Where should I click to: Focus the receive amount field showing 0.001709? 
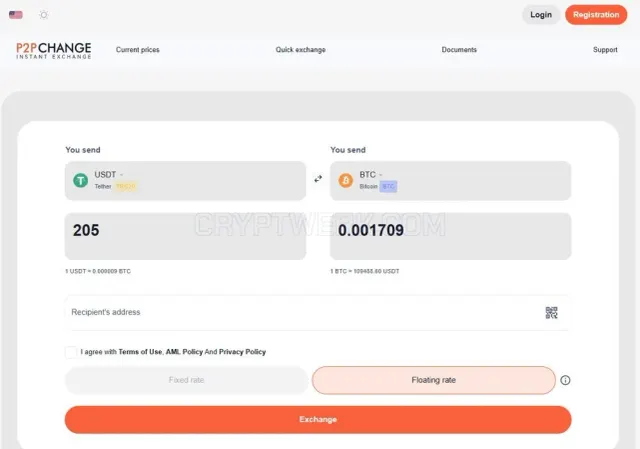pos(451,236)
